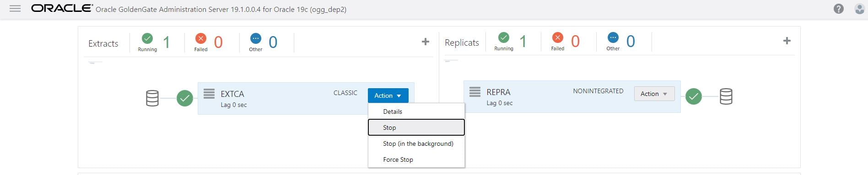The width and height of the screenshot is (868, 175).
Task: Click the NONINTEGRATED type label
Action: (598, 91)
